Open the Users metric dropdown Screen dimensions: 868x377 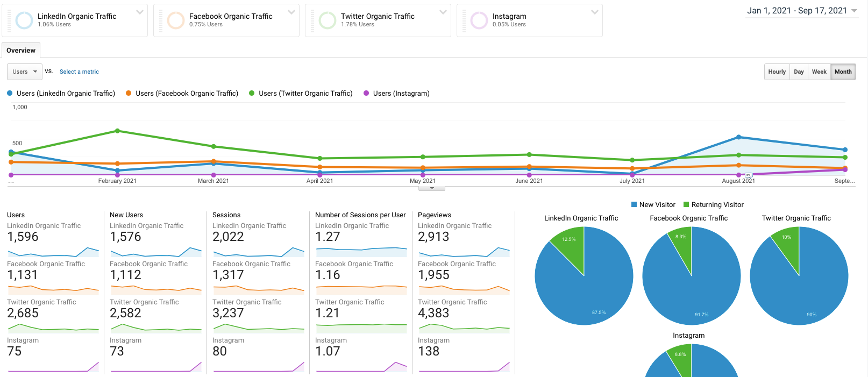24,72
